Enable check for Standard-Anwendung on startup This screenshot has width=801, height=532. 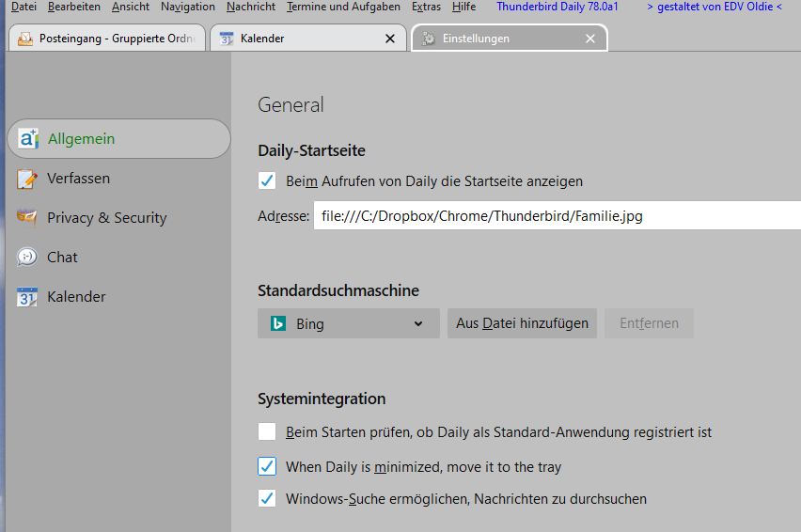267,432
